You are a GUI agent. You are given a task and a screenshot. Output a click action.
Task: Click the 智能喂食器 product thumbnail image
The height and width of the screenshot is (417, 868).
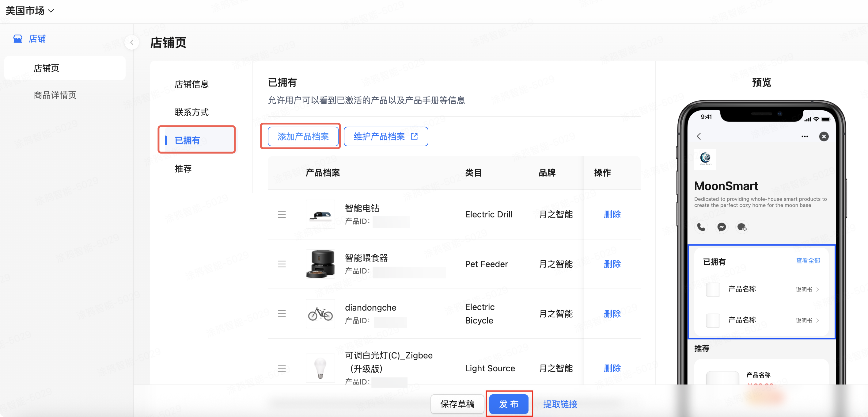pos(320,264)
